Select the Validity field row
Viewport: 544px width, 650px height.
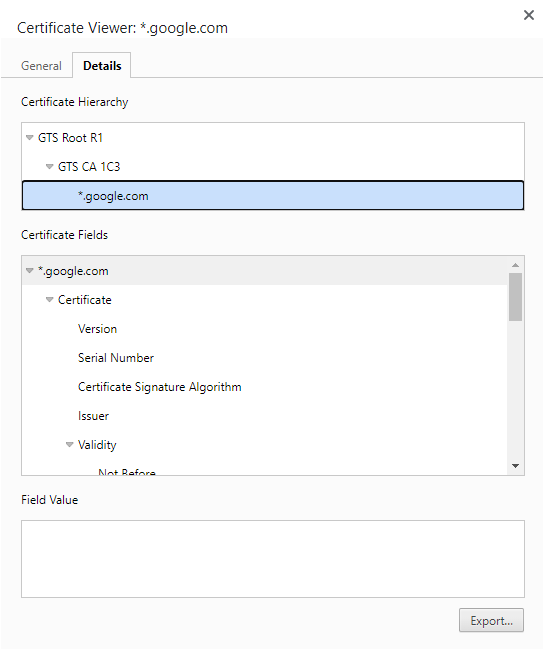tap(265, 445)
